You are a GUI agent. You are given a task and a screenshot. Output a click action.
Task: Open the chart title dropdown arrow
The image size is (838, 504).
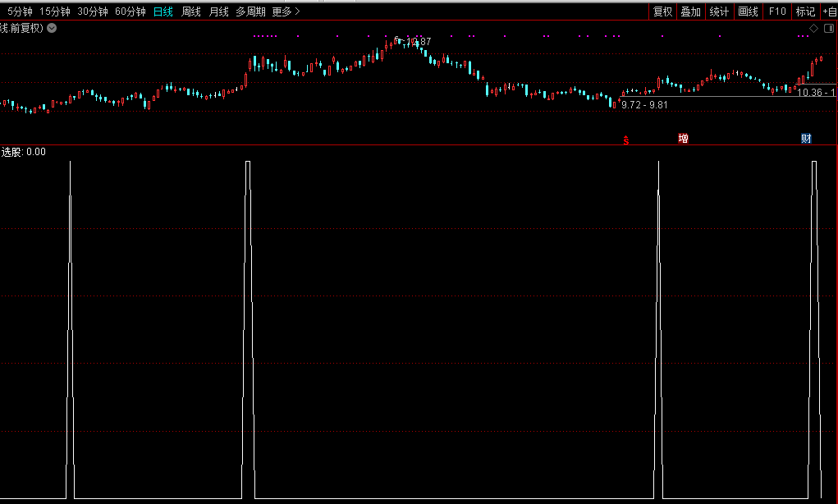point(52,28)
